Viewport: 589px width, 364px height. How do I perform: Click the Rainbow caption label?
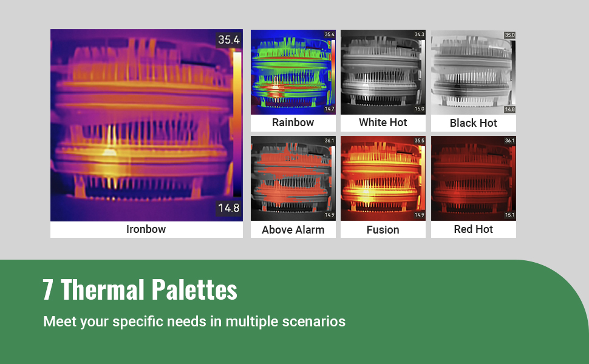(x=293, y=123)
